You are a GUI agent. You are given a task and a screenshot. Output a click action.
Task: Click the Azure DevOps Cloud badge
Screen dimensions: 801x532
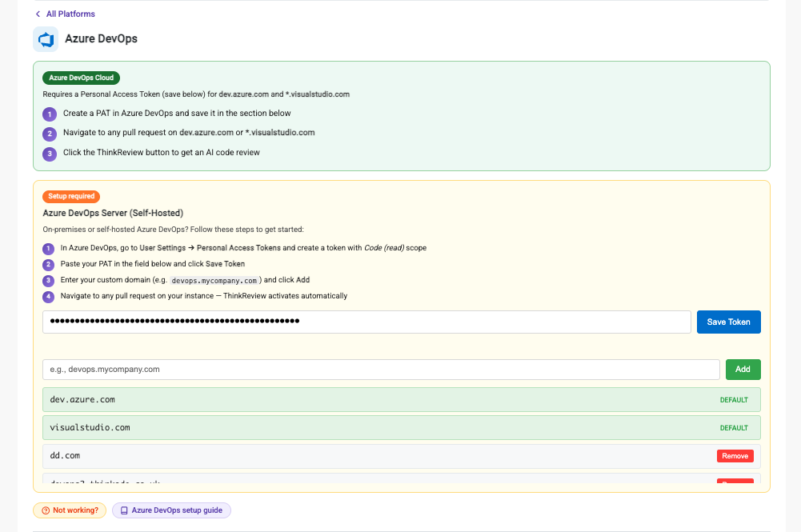(x=82, y=78)
